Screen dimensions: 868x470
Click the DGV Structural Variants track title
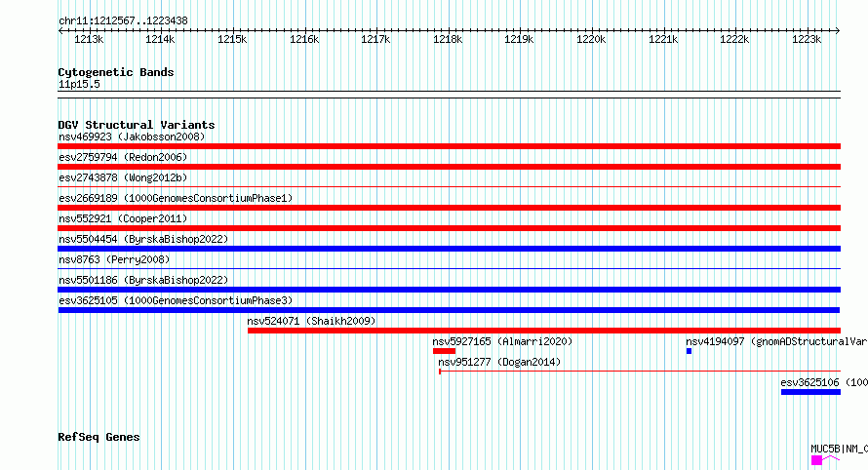pos(137,125)
